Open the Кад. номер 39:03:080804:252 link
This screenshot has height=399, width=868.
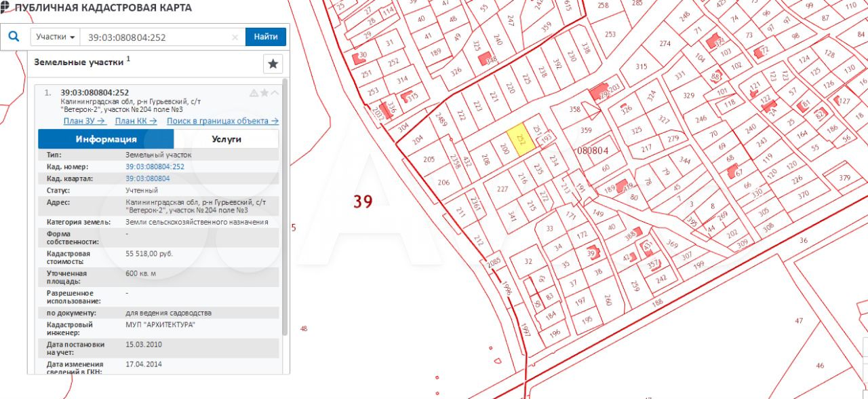click(x=155, y=166)
